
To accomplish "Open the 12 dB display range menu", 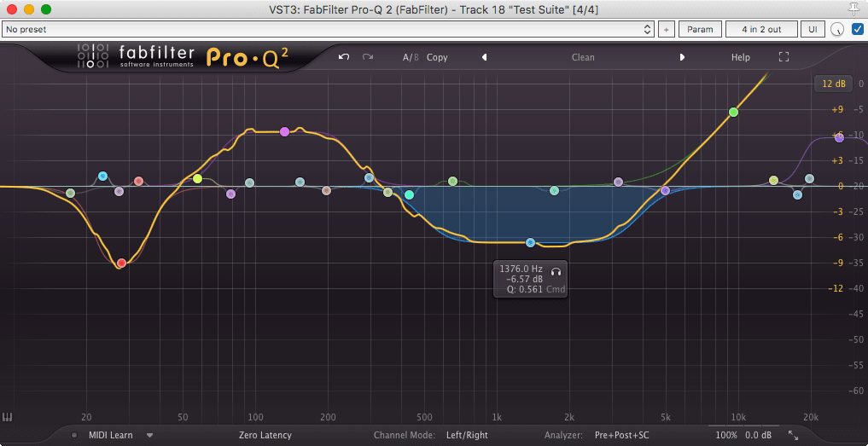I will [x=834, y=84].
